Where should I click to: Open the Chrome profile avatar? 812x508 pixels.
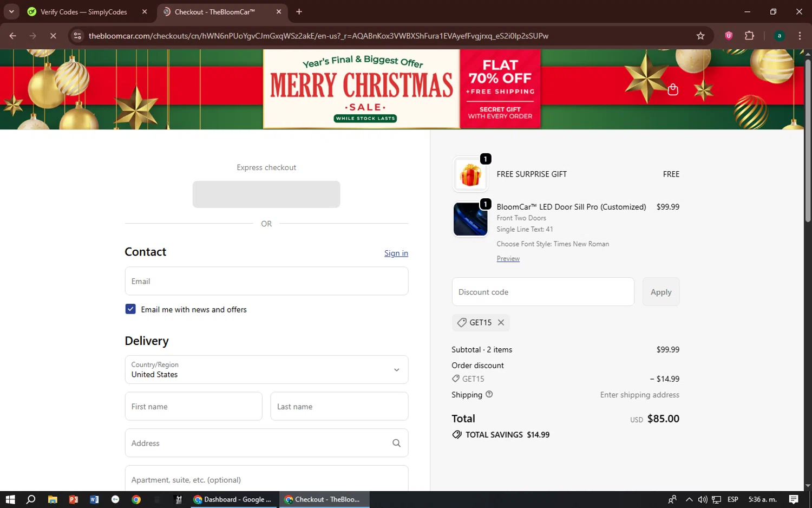(780, 36)
